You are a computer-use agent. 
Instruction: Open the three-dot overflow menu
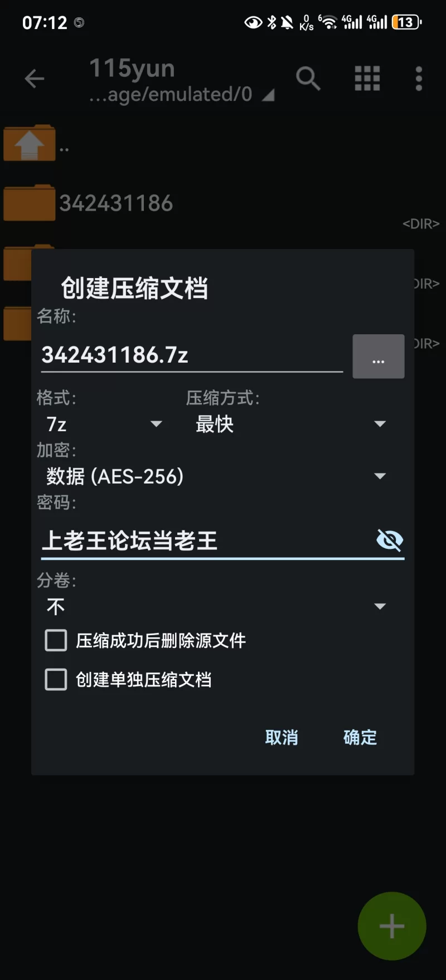point(419,79)
